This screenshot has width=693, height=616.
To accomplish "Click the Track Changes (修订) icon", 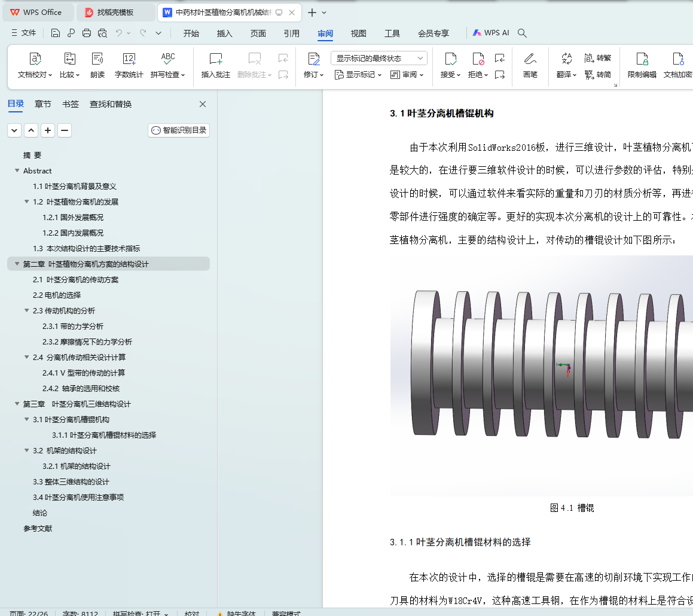I will click(314, 59).
